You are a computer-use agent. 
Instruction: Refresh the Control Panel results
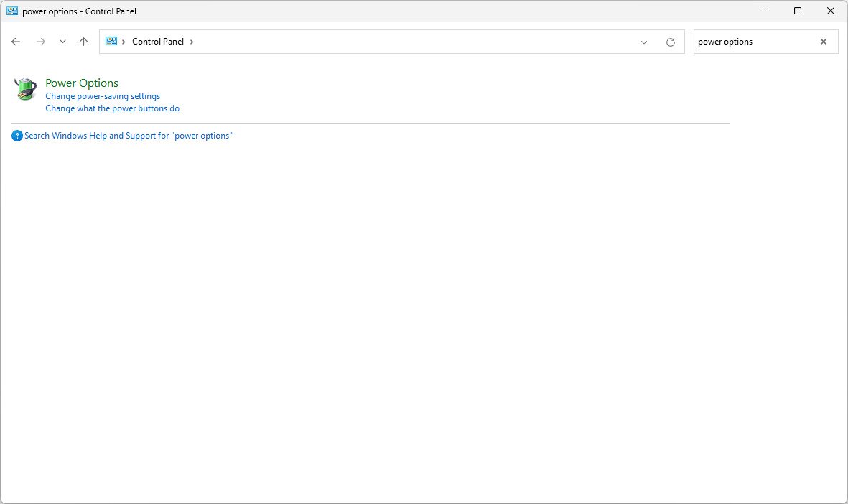click(670, 42)
